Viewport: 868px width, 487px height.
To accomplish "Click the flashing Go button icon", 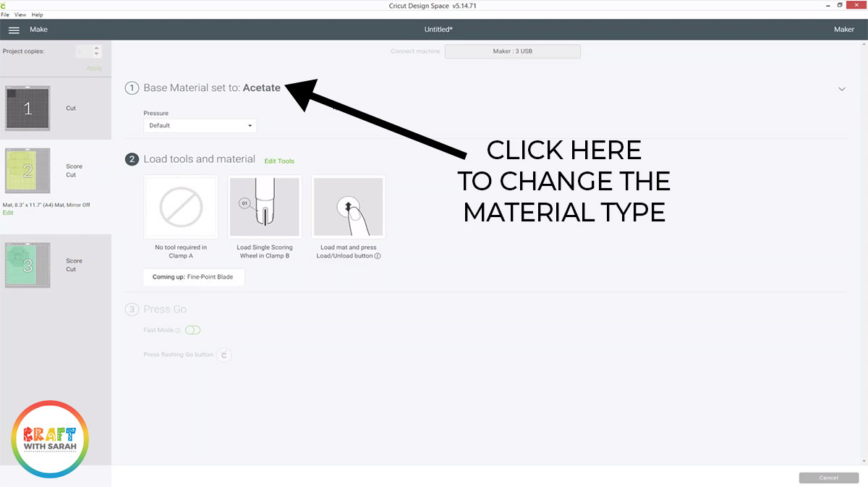I will click(x=224, y=355).
